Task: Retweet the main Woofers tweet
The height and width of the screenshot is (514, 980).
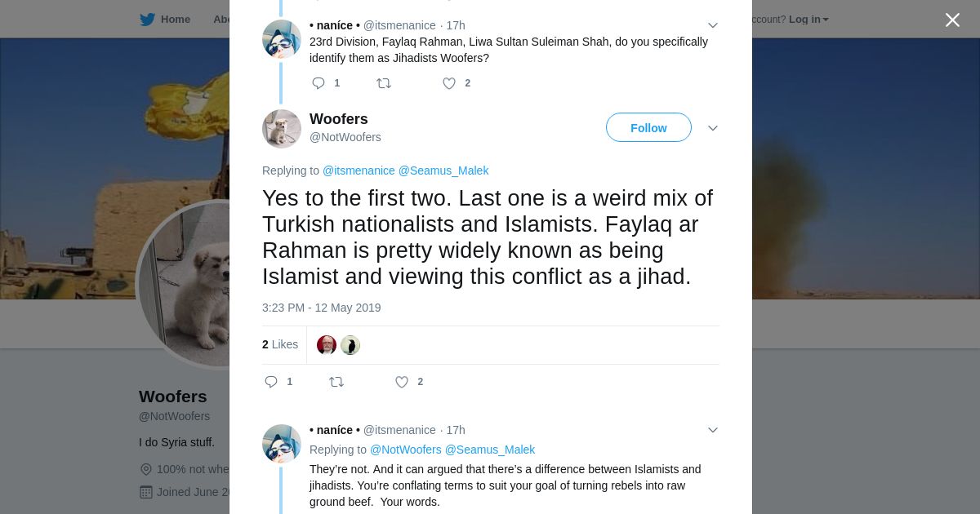Action: tap(336, 382)
